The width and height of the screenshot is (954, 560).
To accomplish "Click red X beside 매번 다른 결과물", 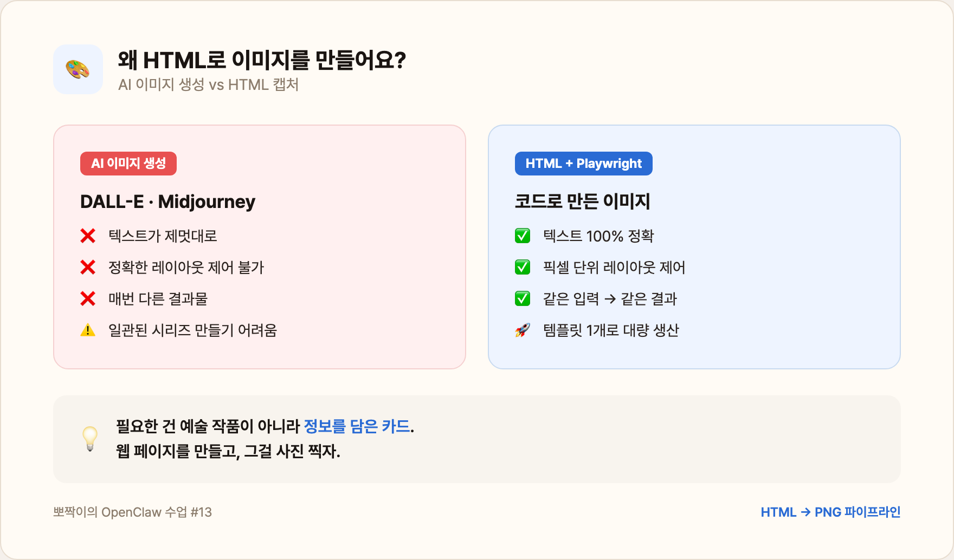I will [x=88, y=299].
